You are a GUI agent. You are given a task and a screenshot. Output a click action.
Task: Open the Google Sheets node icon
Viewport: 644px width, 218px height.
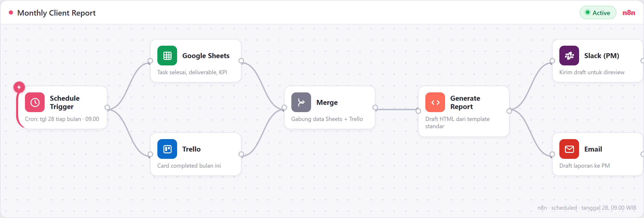click(x=167, y=56)
